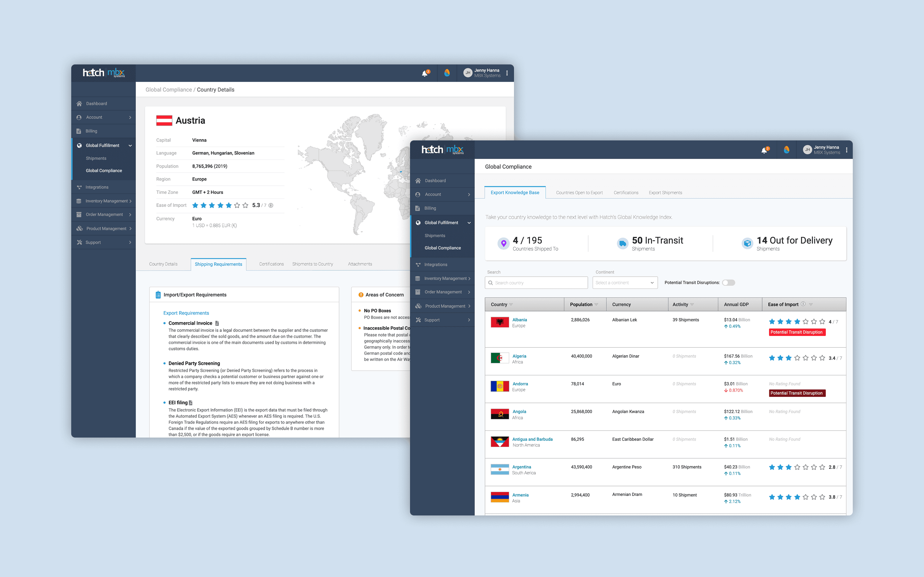Open the Select a continent dropdown
Image resolution: width=924 pixels, height=577 pixels.
pos(625,283)
